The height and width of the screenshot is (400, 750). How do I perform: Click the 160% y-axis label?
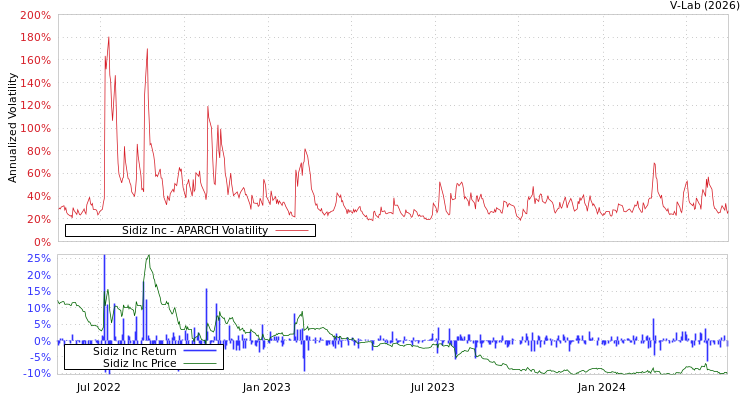click(34, 61)
